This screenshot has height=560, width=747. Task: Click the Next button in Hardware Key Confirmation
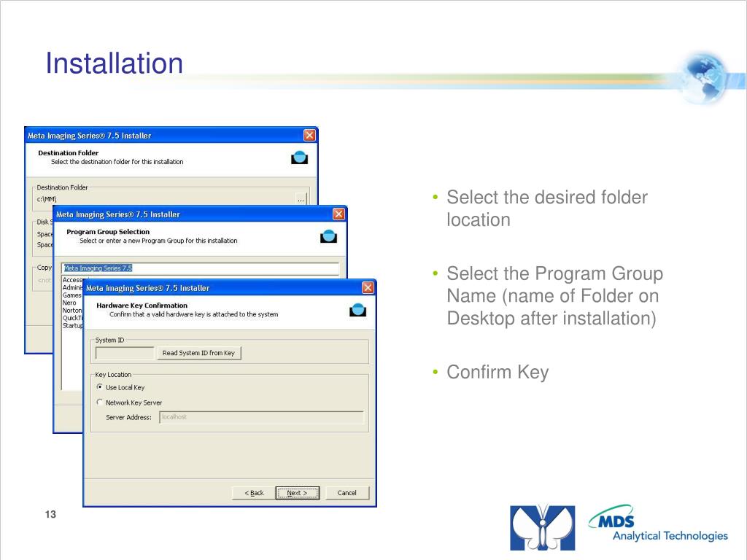[298, 493]
